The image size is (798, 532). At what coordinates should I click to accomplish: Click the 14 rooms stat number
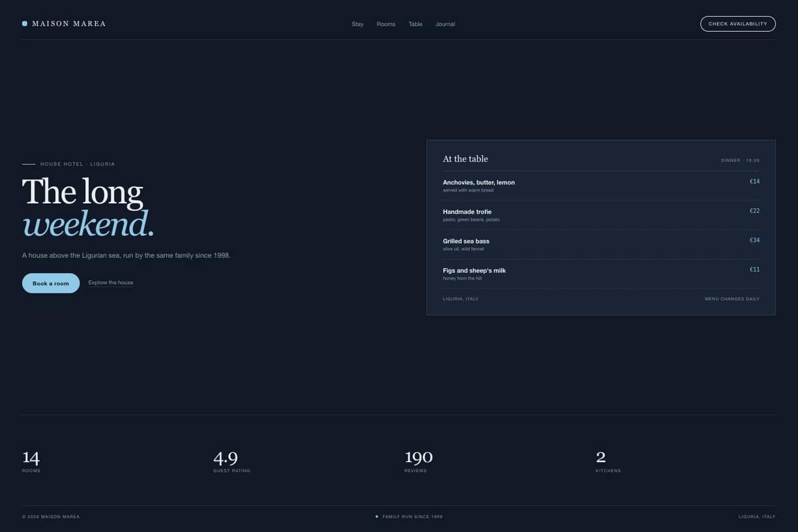31,458
